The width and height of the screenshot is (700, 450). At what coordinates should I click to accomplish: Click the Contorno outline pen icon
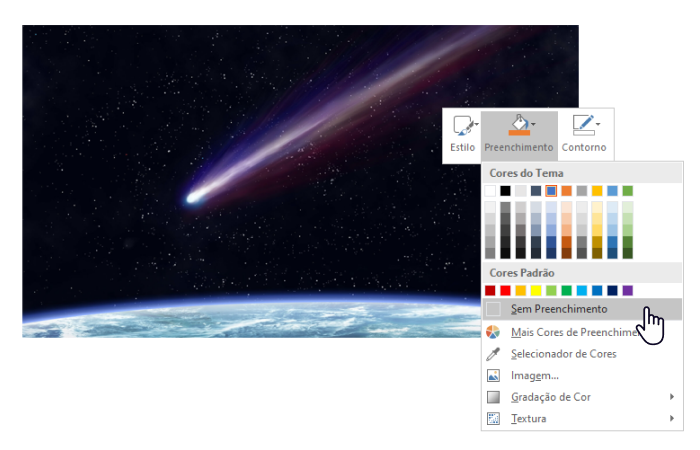[583, 125]
